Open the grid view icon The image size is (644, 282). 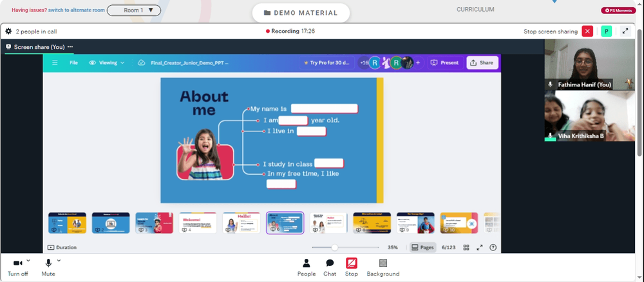466,247
